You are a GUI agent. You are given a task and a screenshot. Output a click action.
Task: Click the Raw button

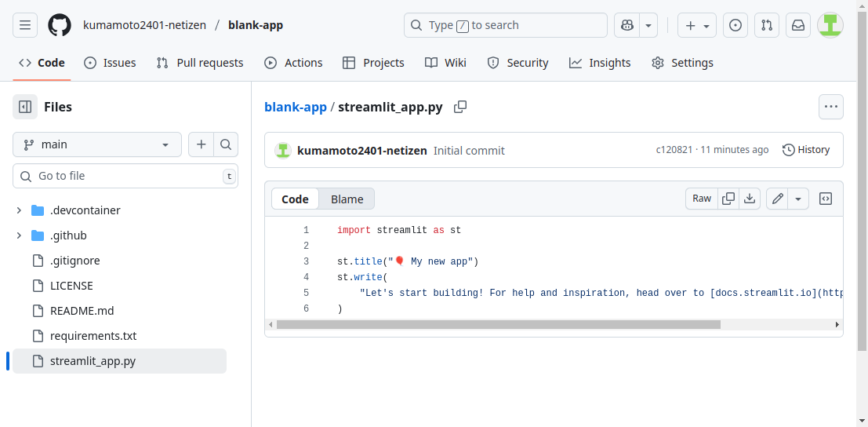pos(702,199)
